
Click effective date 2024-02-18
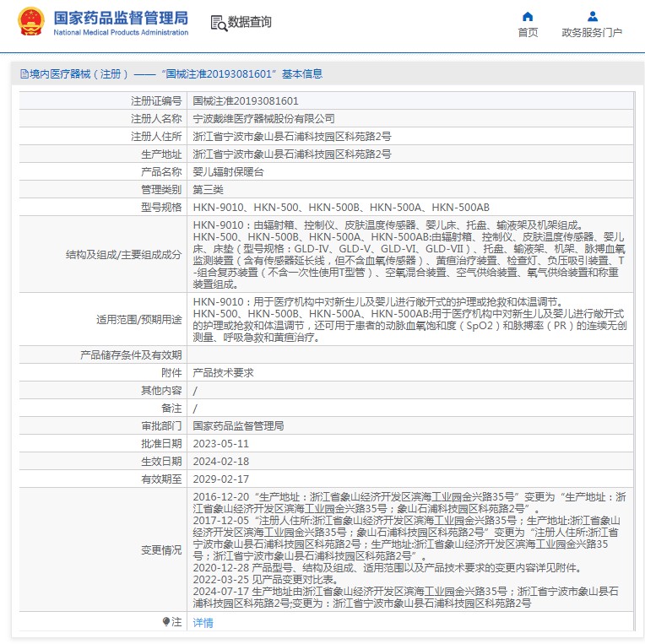pyautogui.click(x=221, y=462)
